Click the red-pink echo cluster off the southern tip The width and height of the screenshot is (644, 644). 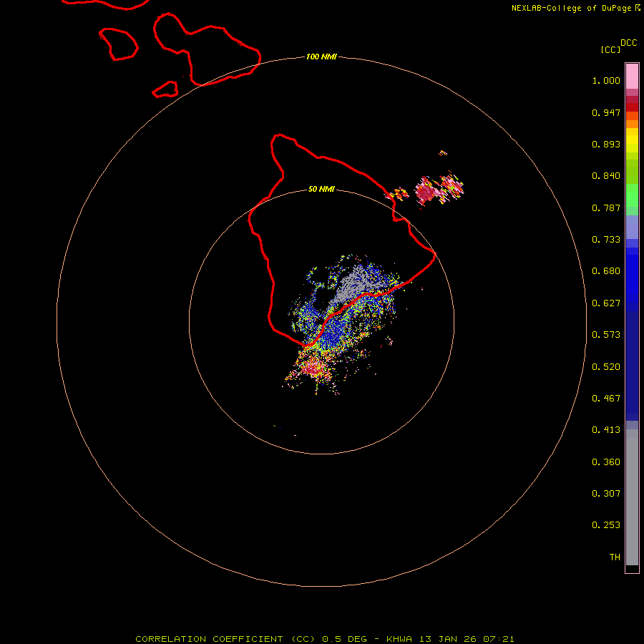315,368
